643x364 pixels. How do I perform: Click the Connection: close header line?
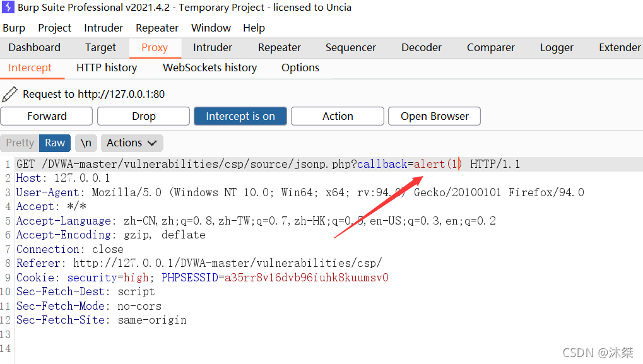(x=69, y=249)
